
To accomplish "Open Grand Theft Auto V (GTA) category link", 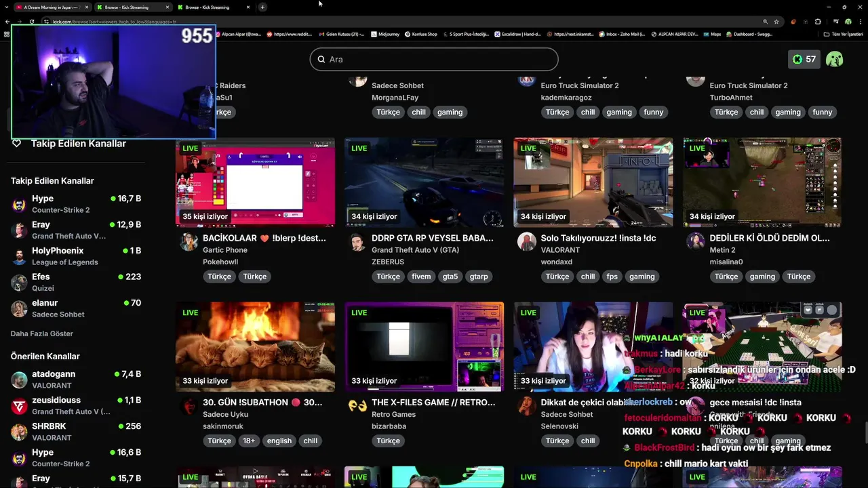I will [415, 250].
